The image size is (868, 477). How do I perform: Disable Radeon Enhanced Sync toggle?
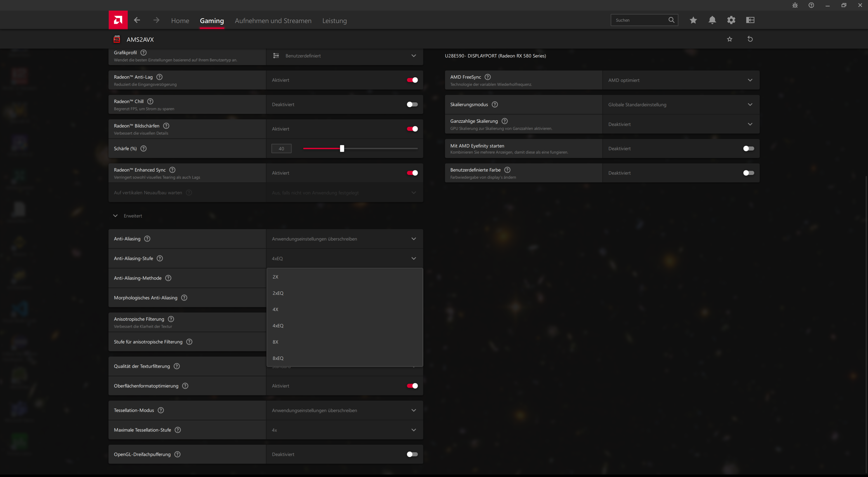point(412,173)
